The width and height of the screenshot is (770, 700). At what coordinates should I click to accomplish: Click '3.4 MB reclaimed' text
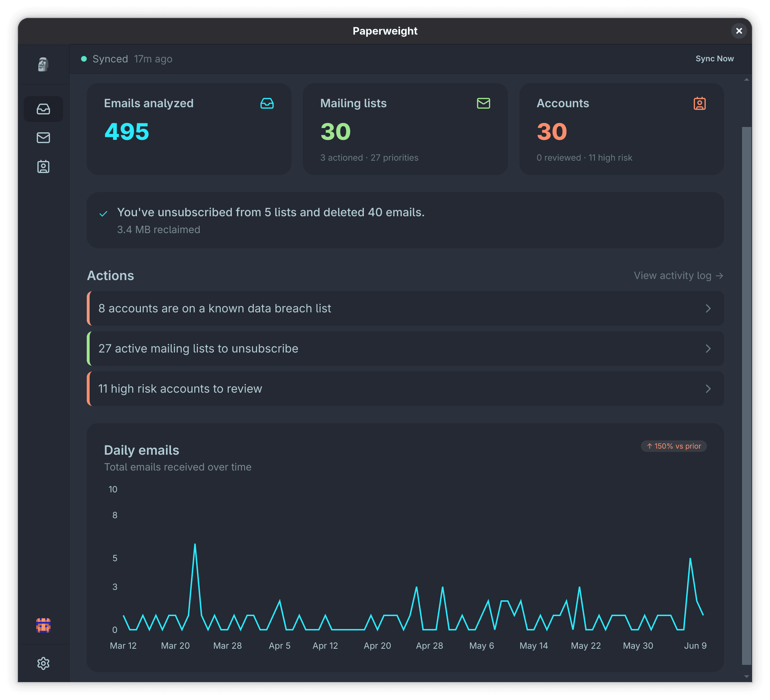click(x=158, y=230)
